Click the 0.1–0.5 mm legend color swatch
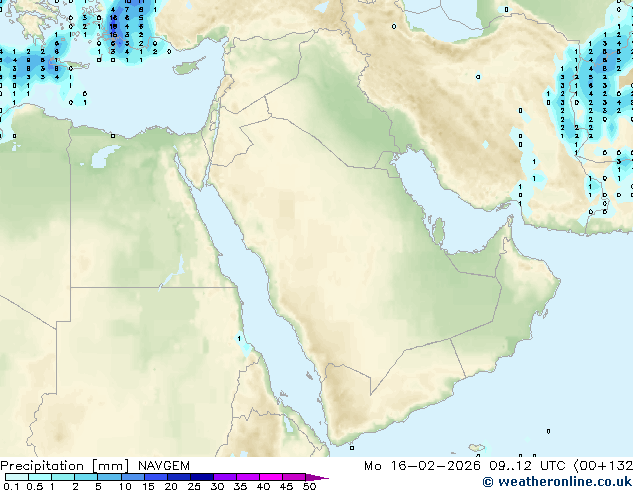This screenshot has width=634, height=490. click(17, 477)
